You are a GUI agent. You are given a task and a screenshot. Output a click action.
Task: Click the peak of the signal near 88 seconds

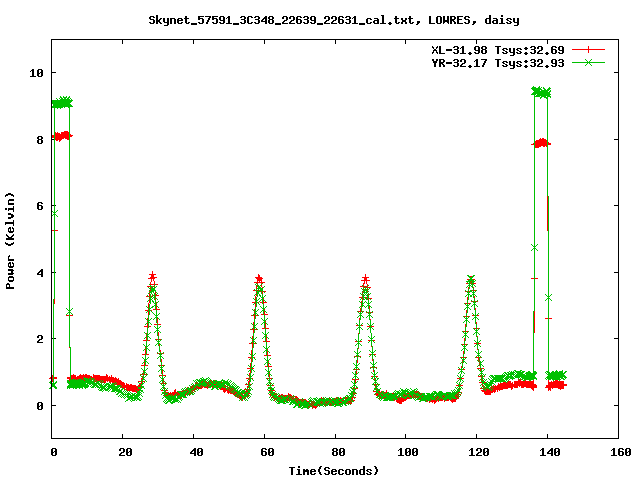tap(365, 280)
